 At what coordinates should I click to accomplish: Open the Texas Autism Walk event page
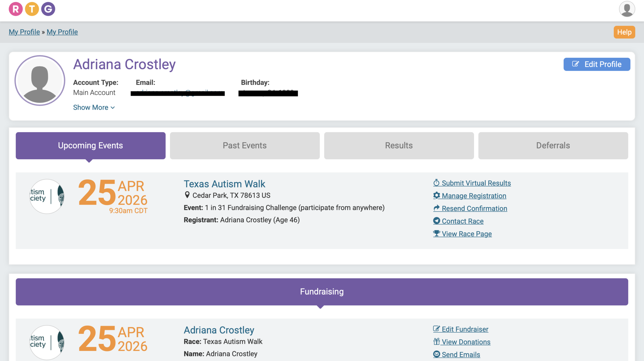(225, 184)
